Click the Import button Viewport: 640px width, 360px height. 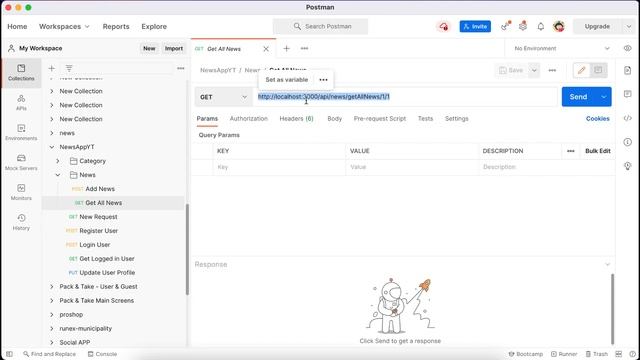pyautogui.click(x=174, y=48)
